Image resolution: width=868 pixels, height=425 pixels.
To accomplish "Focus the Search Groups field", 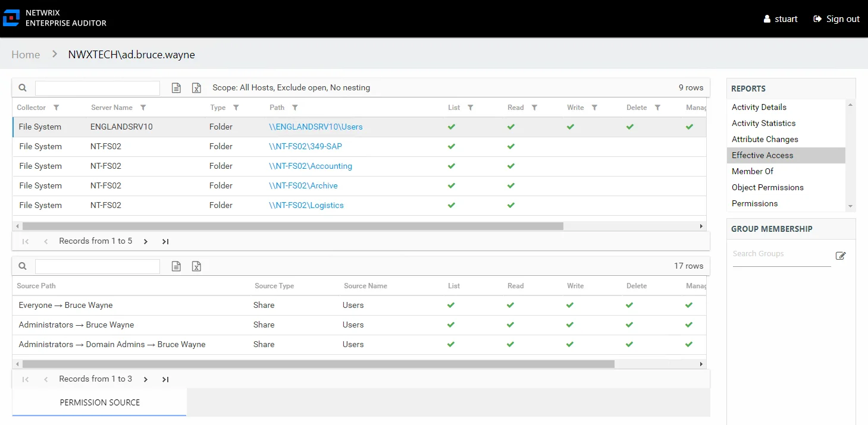I will pos(781,254).
